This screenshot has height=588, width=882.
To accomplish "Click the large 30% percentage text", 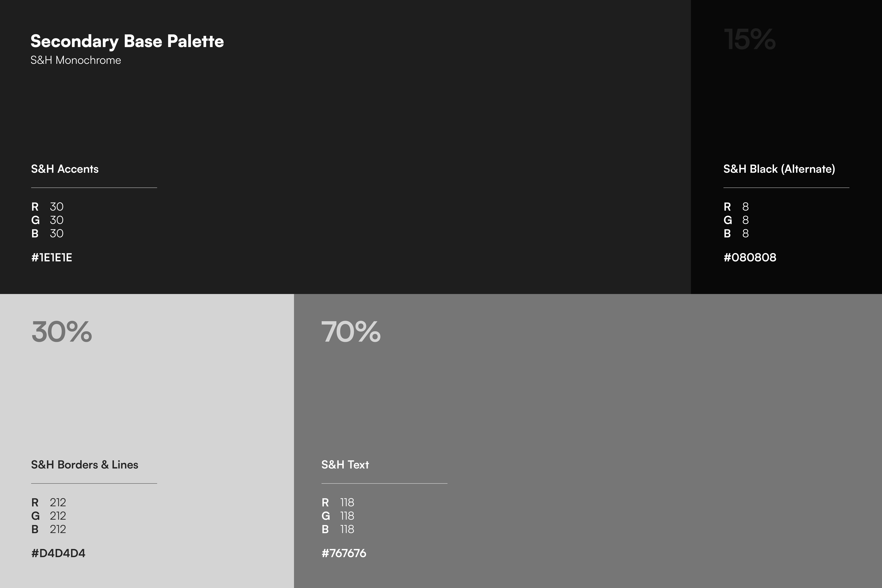I will [61, 332].
